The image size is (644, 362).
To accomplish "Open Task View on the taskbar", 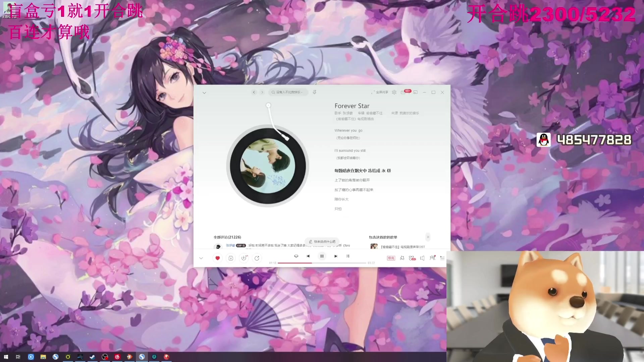I will (x=18, y=357).
